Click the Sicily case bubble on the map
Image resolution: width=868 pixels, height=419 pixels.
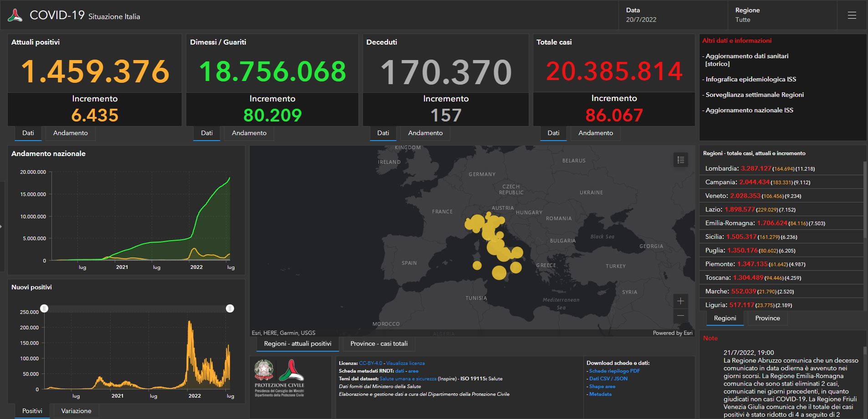[499, 273]
